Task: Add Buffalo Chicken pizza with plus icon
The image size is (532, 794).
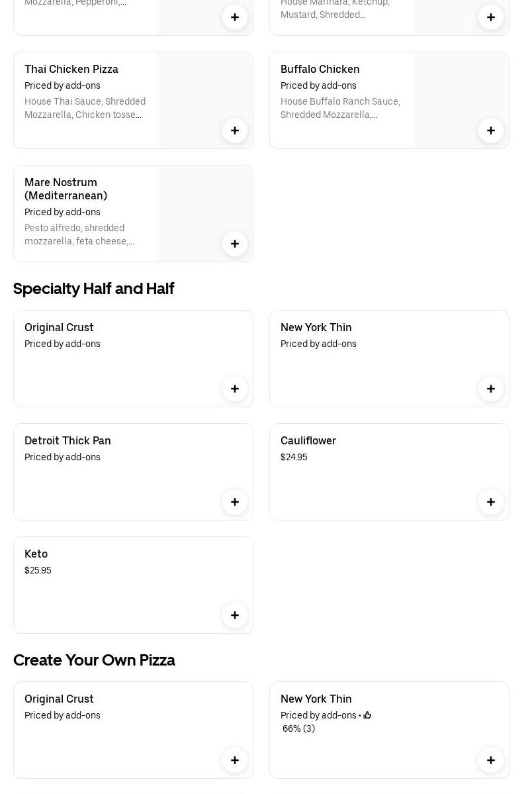Action: click(491, 130)
